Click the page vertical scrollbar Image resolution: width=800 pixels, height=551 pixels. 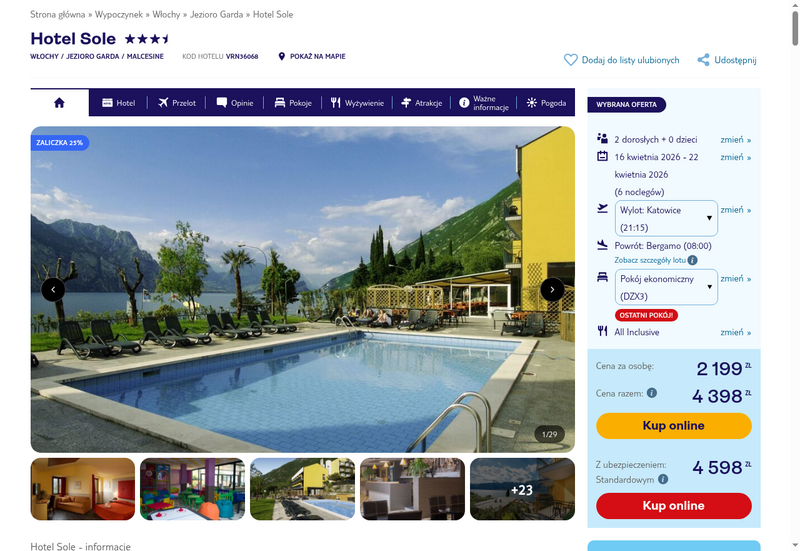click(x=795, y=276)
